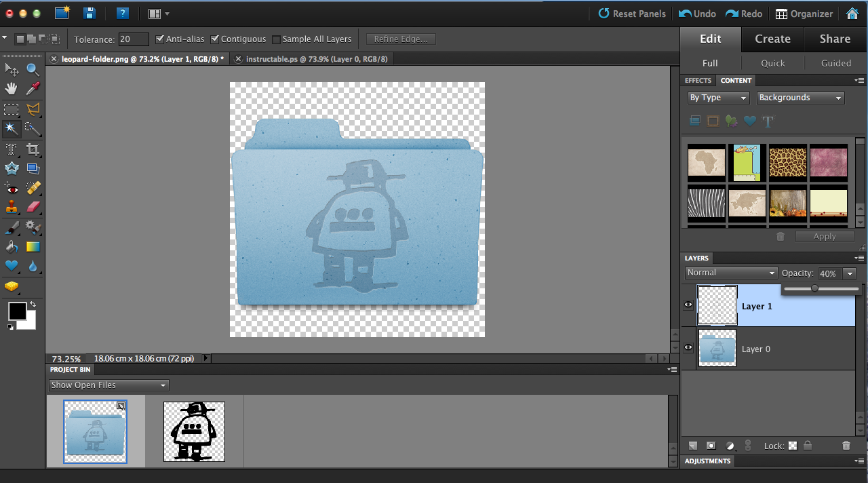Enable Sample All Layers checkbox
Viewport: 868px width, 483px height.
coord(276,39)
